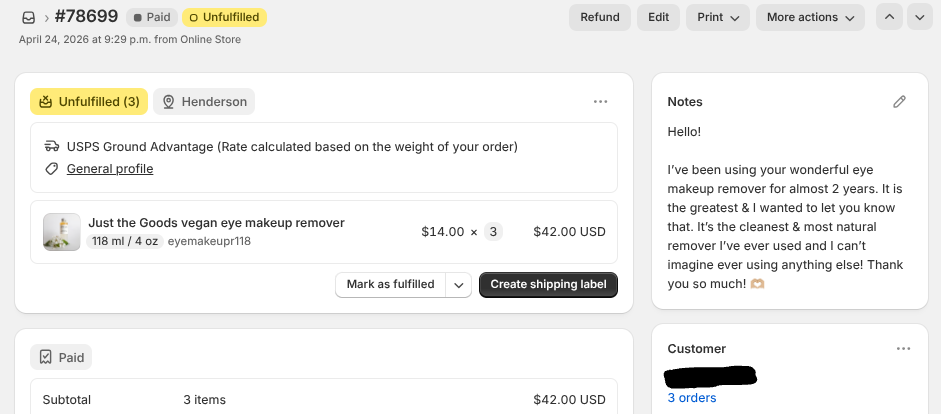Click the Refund button
This screenshot has height=414, width=941.
pos(600,17)
